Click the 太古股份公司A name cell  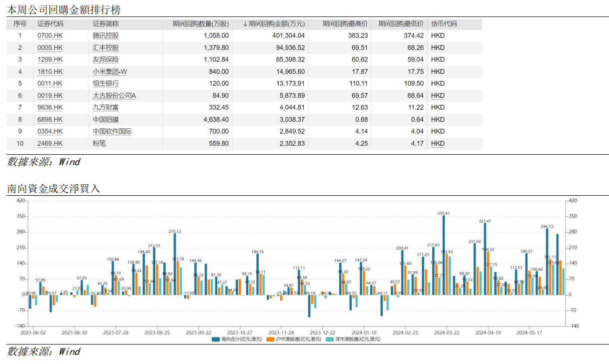[114, 95]
